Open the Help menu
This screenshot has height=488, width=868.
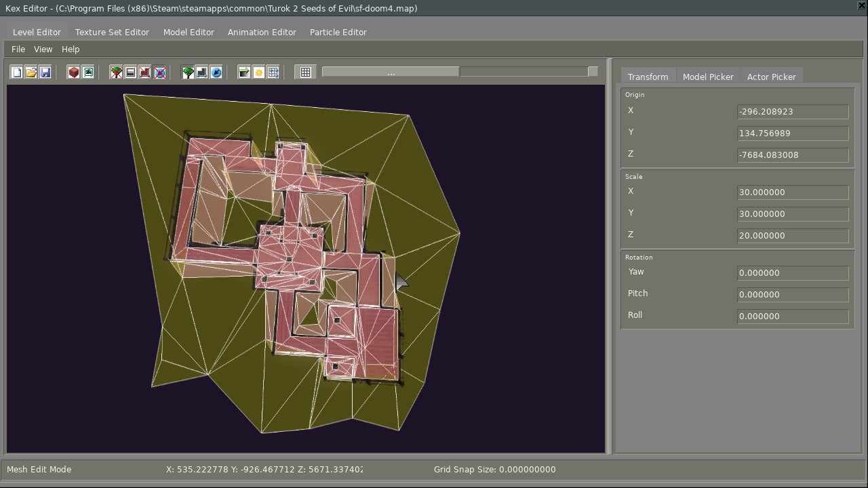click(x=71, y=49)
